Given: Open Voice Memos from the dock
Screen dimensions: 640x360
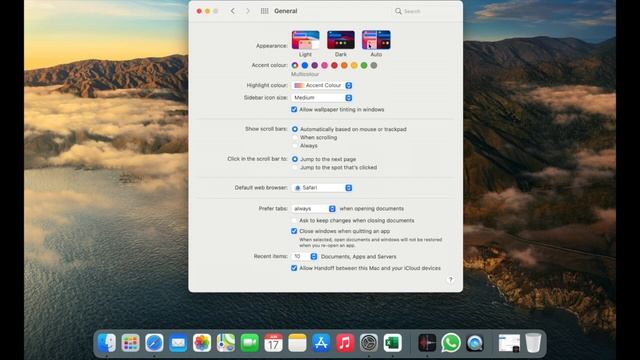Looking at the screenshot, I should 427,342.
